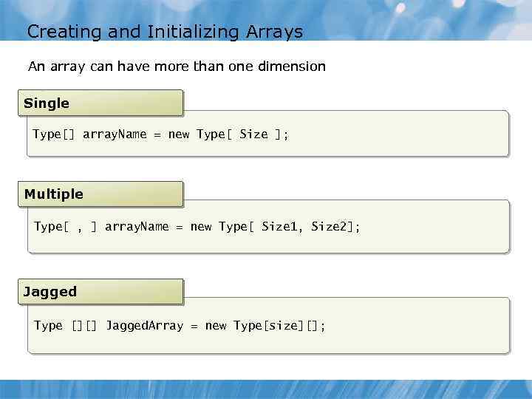Click the code "Type[] arrayName = new Type[ Size ];"
The image size is (532, 399).
(x=160, y=134)
